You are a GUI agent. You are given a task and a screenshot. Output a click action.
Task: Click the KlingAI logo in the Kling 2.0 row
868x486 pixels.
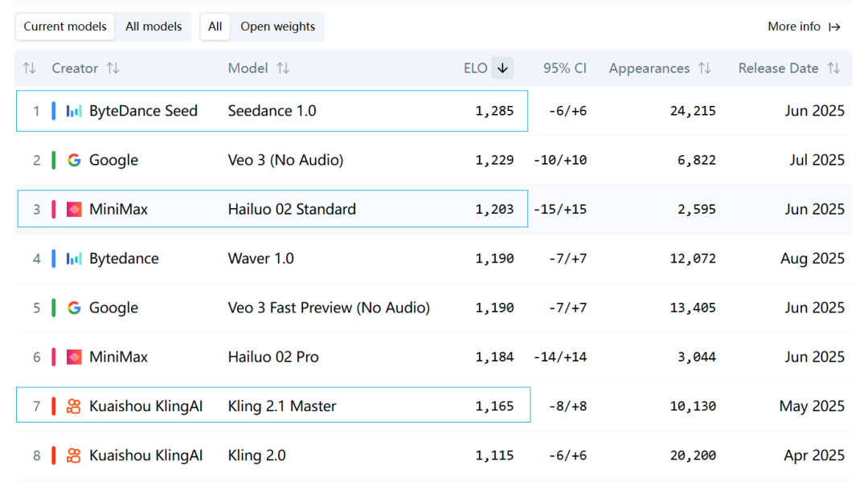74,456
